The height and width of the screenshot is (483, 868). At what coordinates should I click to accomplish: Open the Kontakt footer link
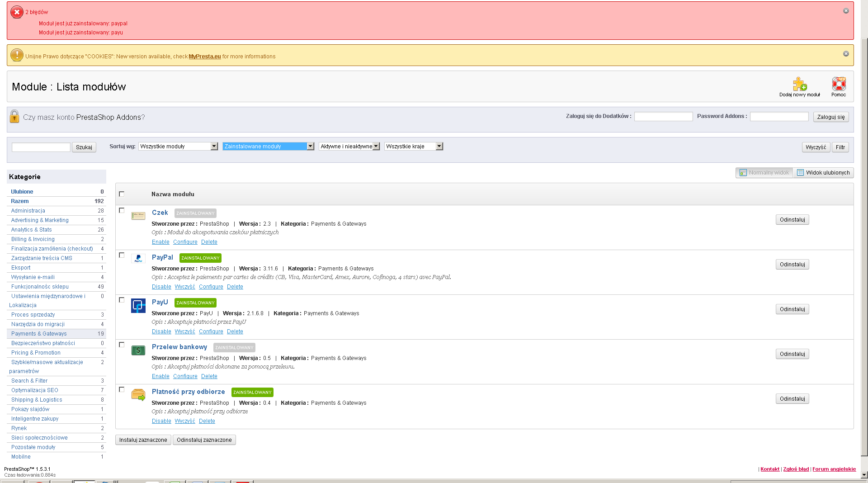(x=770, y=469)
